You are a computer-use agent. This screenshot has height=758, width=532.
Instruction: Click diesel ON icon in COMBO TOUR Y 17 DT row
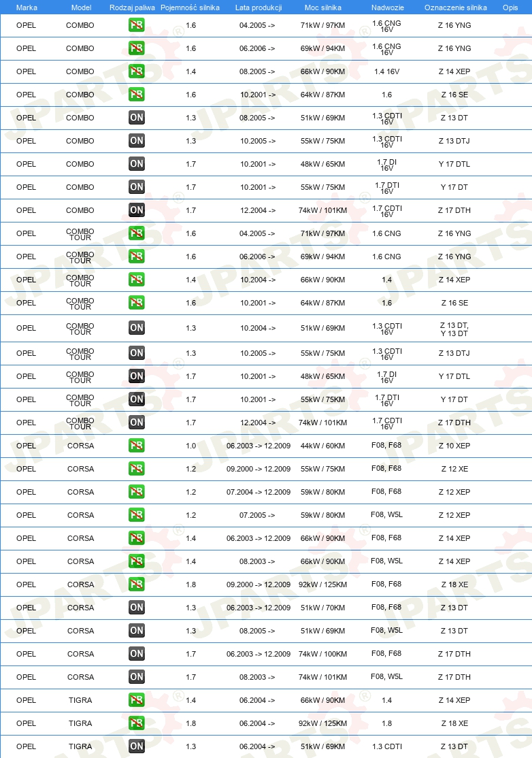click(137, 399)
